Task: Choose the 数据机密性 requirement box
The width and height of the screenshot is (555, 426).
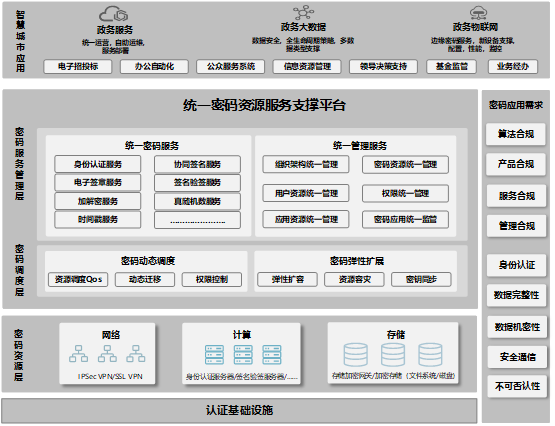Action: pyautogui.click(x=517, y=327)
